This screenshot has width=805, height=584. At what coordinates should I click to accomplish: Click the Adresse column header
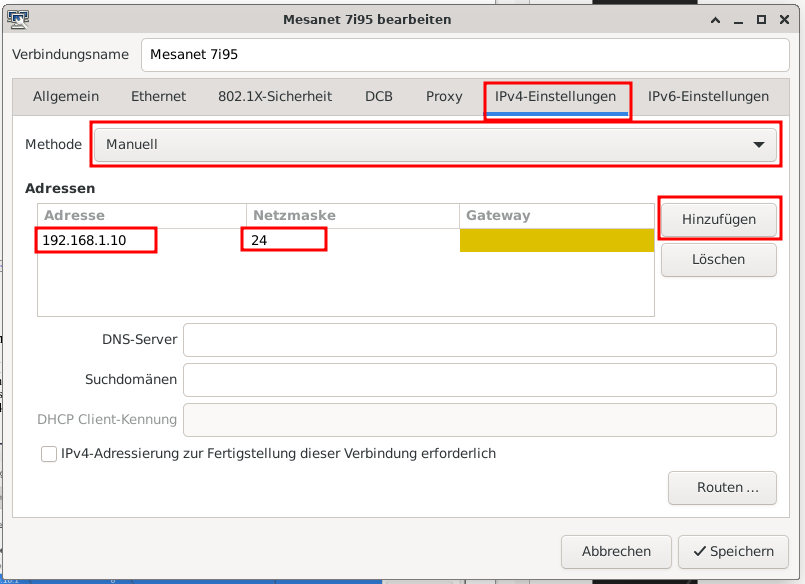(142, 216)
